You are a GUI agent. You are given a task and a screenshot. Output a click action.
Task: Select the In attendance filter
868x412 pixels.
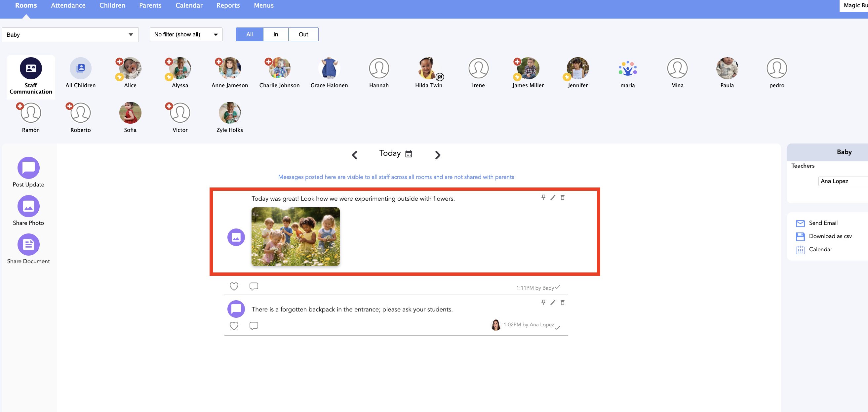click(276, 34)
